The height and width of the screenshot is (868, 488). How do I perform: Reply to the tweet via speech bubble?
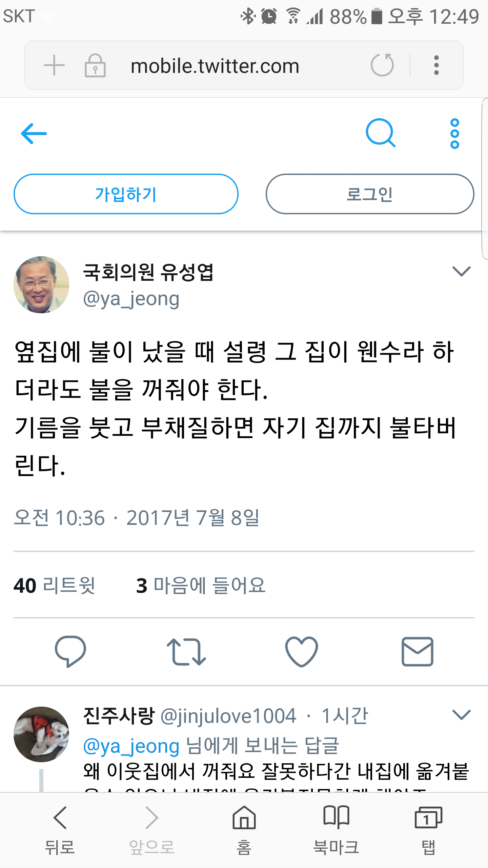(70, 651)
